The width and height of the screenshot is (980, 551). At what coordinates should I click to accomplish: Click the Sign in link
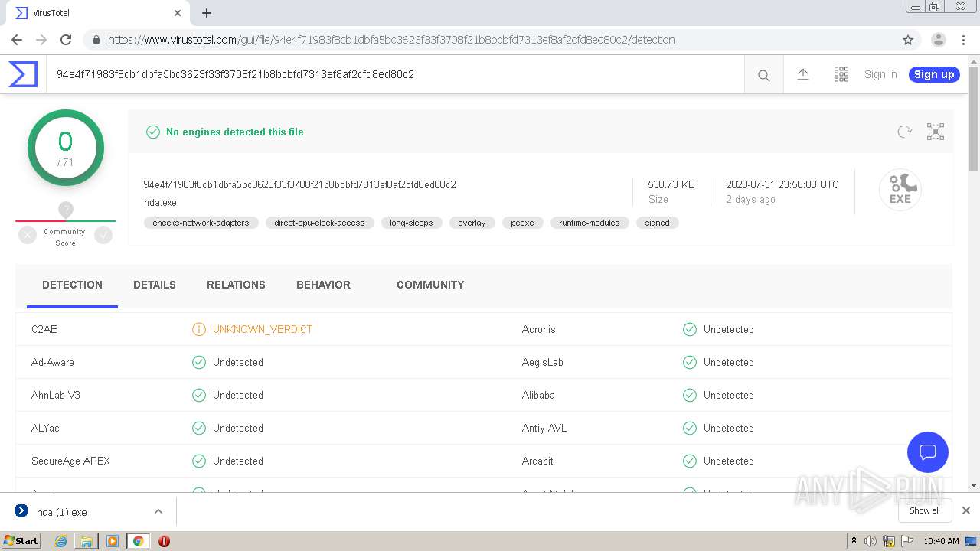point(880,74)
